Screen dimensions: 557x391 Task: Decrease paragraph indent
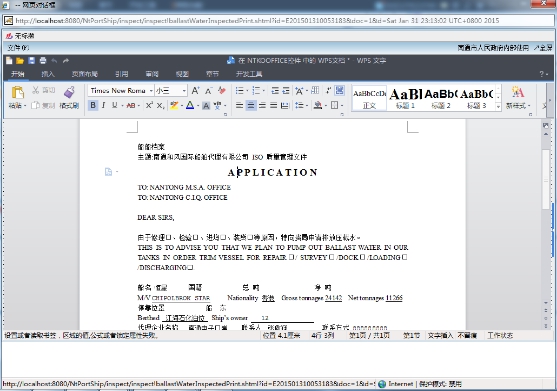click(275, 91)
